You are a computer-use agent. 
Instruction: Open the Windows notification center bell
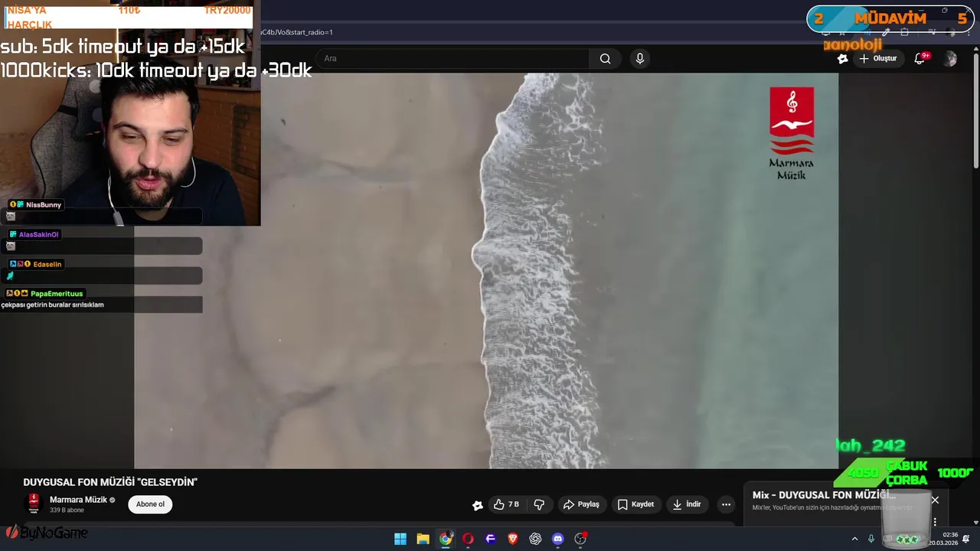click(966, 539)
